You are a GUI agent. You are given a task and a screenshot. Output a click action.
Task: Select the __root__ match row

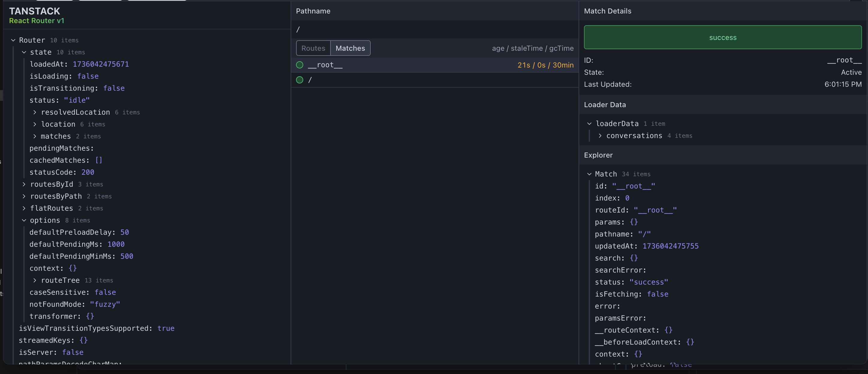click(435, 65)
